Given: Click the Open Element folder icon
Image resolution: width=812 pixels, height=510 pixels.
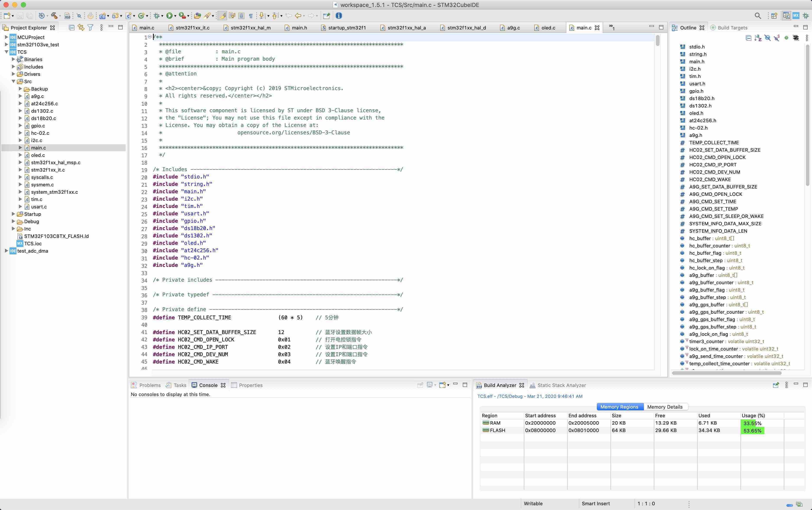Looking at the screenshot, I should [x=198, y=16].
